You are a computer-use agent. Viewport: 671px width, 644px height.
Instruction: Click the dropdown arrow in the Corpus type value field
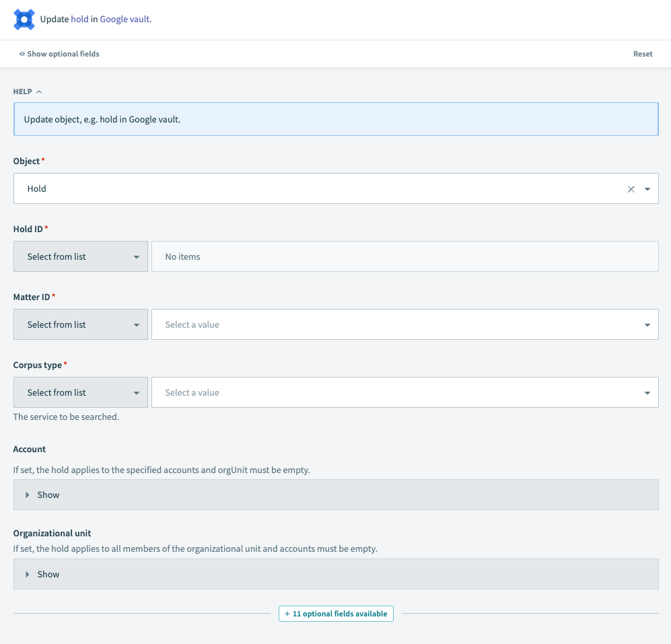point(647,392)
